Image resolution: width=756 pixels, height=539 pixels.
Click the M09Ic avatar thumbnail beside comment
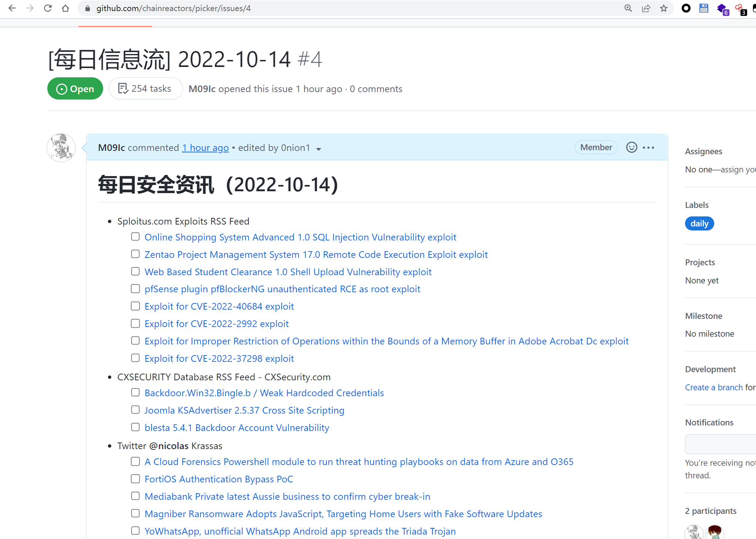pos(61,148)
